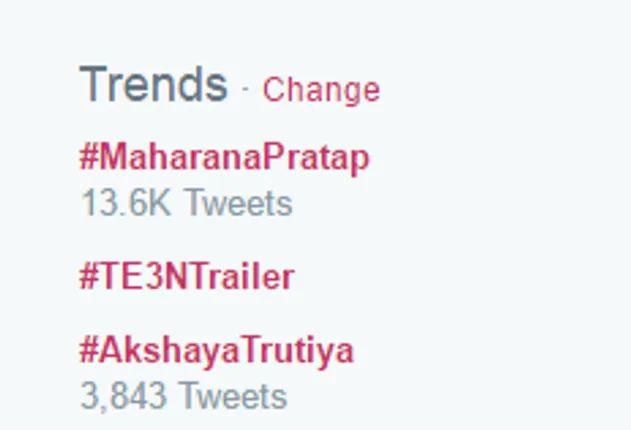
Task: View tweets about the TE3N trailer
Action: tap(187, 276)
